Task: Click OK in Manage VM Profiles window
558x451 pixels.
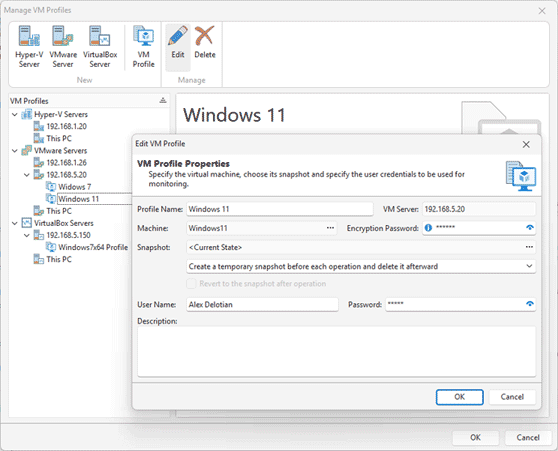Action: click(475, 437)
